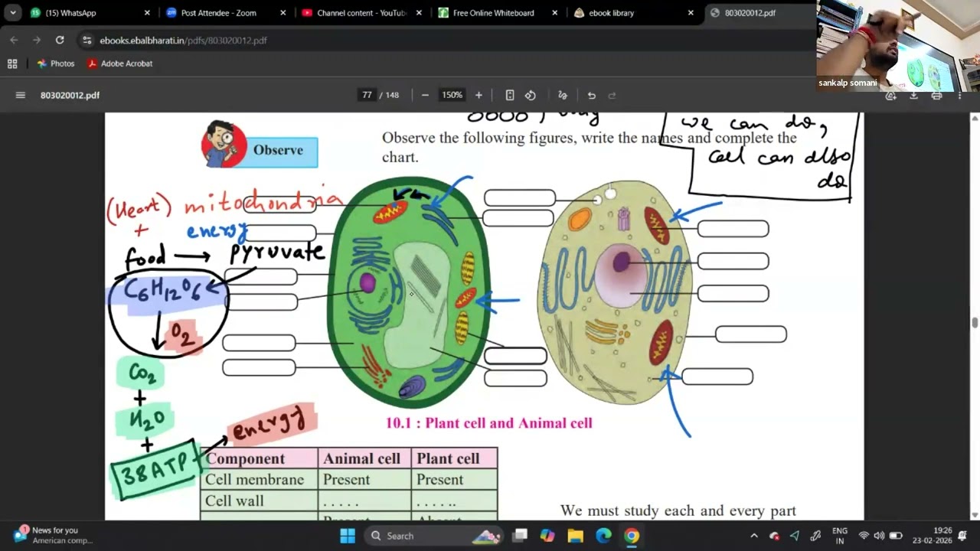980x551 pixels.
Task: Click the taskbar Search box
Action: point(433,536)
